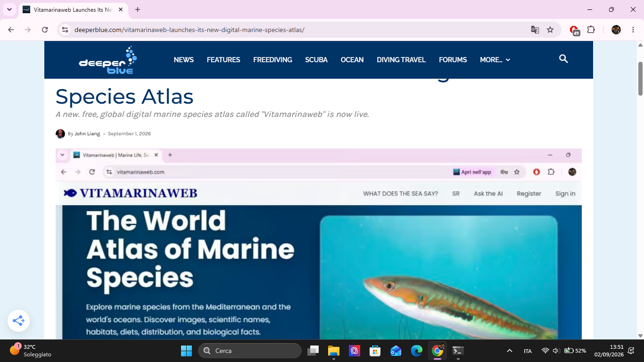Open the article's Vitamarinaweb screenshot image
This screenshot has height=362, width=644.
coord(319,244)
